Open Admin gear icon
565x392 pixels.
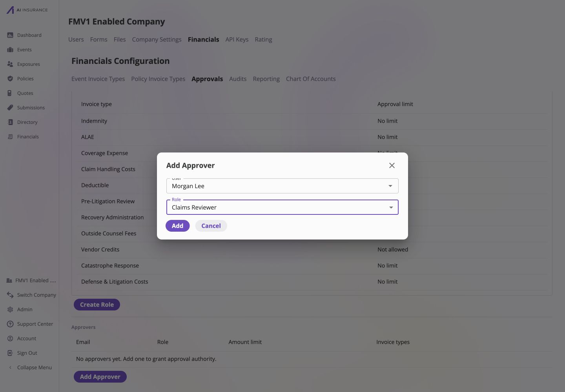tap(10, 310)
